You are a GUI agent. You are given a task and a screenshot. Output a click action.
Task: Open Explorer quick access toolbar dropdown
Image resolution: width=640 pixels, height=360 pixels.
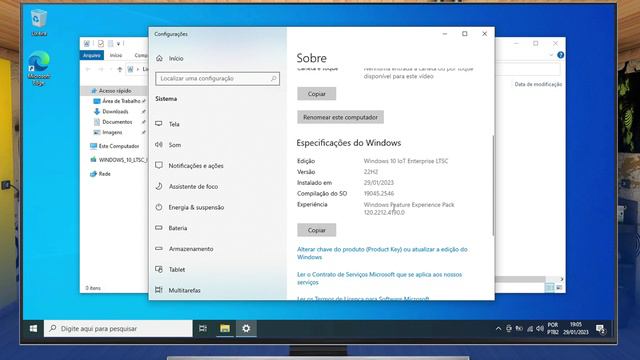click(118, 43)
